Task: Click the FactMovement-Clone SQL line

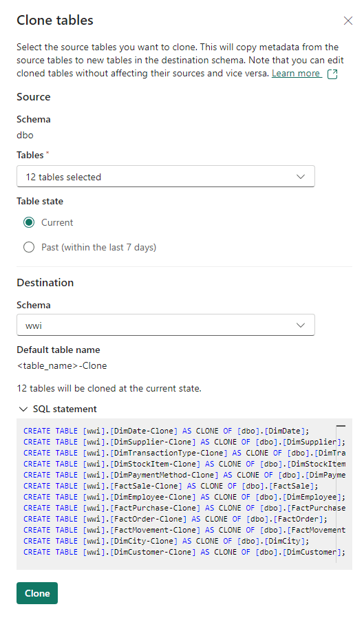Action: [184, 530]
